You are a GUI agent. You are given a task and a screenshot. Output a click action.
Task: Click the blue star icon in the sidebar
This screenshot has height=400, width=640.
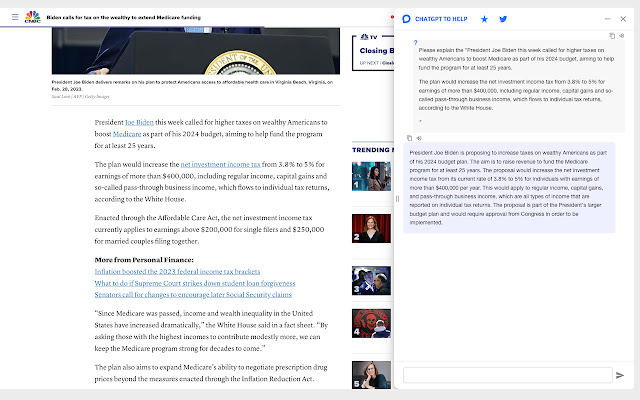(484, 19)
